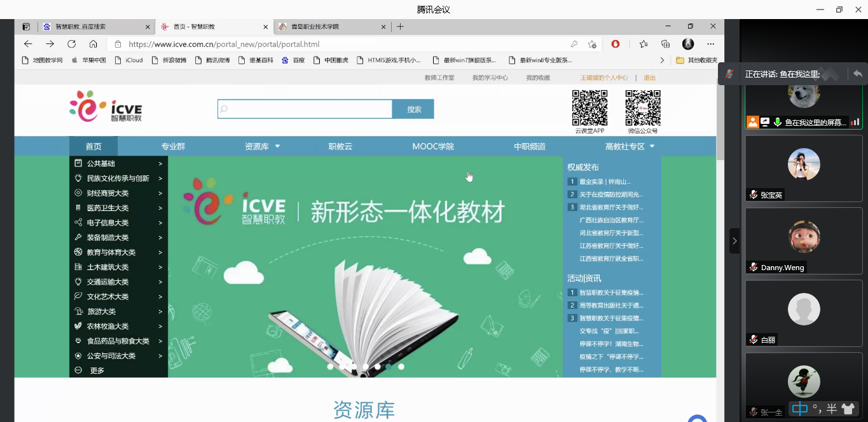Collapse the participants side panel arrow
The width and height of the screenshot is (868, 422).
[734, 241]
